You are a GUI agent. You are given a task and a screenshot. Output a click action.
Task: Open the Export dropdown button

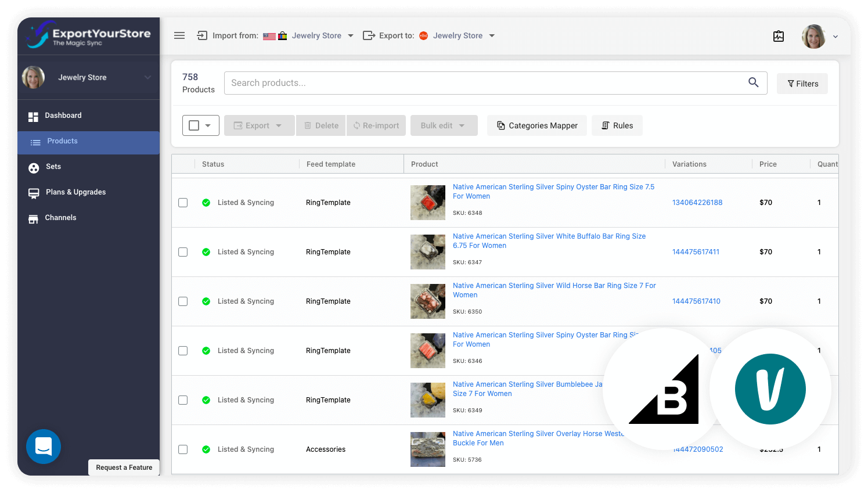tap(259, 125)
